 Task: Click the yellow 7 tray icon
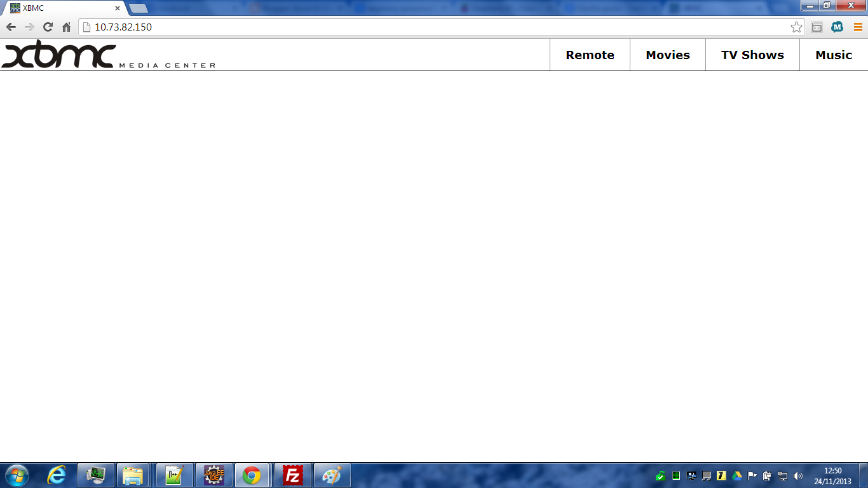click(721, 476)
